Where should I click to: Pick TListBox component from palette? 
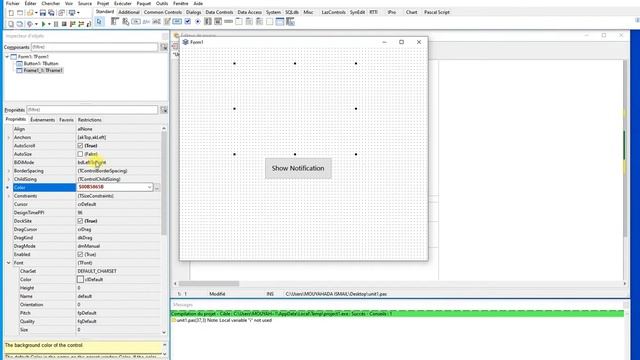click(208, 22)
